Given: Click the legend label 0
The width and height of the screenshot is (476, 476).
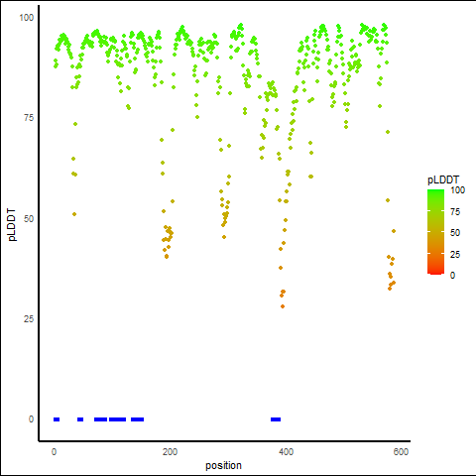Looking at the screenshot, I should coord(452,276).
